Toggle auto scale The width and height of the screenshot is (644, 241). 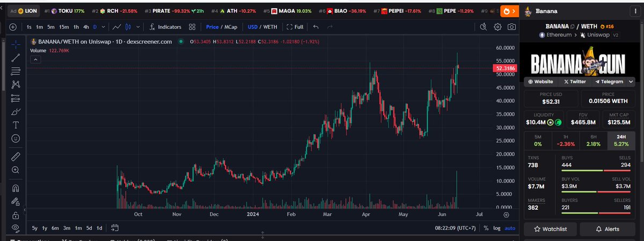[510, 228]
